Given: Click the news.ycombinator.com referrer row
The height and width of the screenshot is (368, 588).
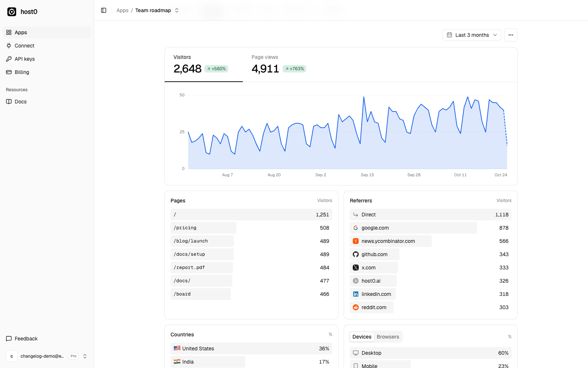Looking at the screenshot, I should (431, 241).
